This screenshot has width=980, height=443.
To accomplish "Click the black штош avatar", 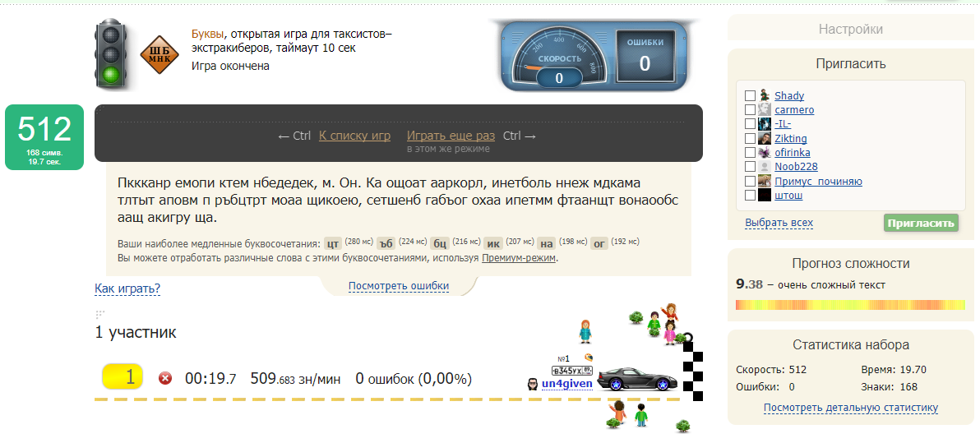I will tap(765, 196).
